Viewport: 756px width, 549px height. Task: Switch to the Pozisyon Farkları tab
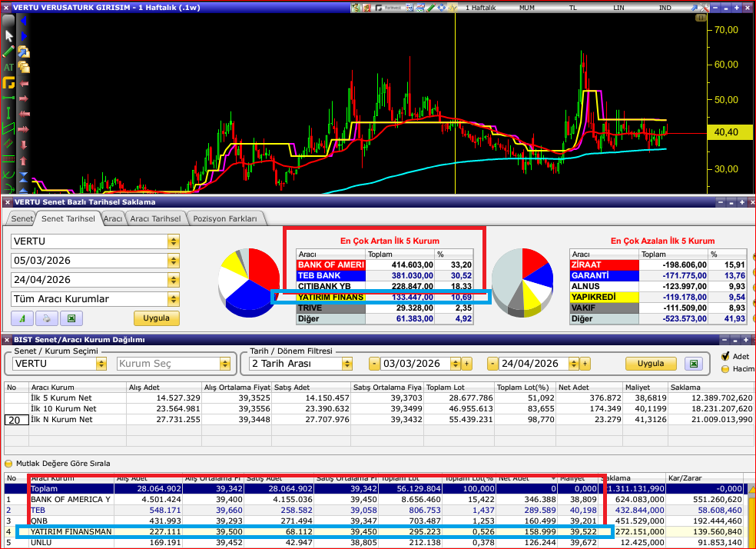pyautogui.click(x=224, y=218)
